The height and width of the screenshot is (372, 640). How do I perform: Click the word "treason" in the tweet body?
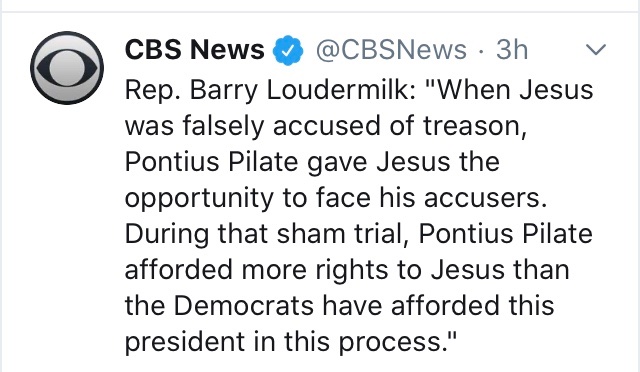point(471,125)
